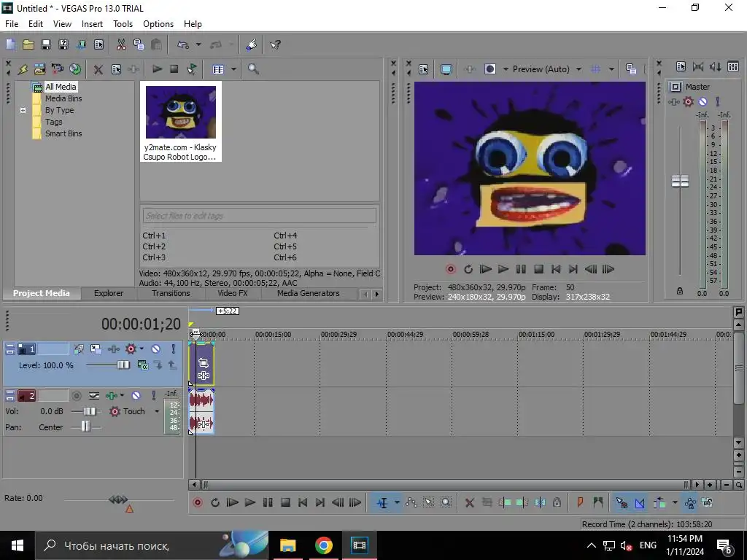Switch to the Explorer tab
The image size is (747, 560).
click(x=109, y=293)
